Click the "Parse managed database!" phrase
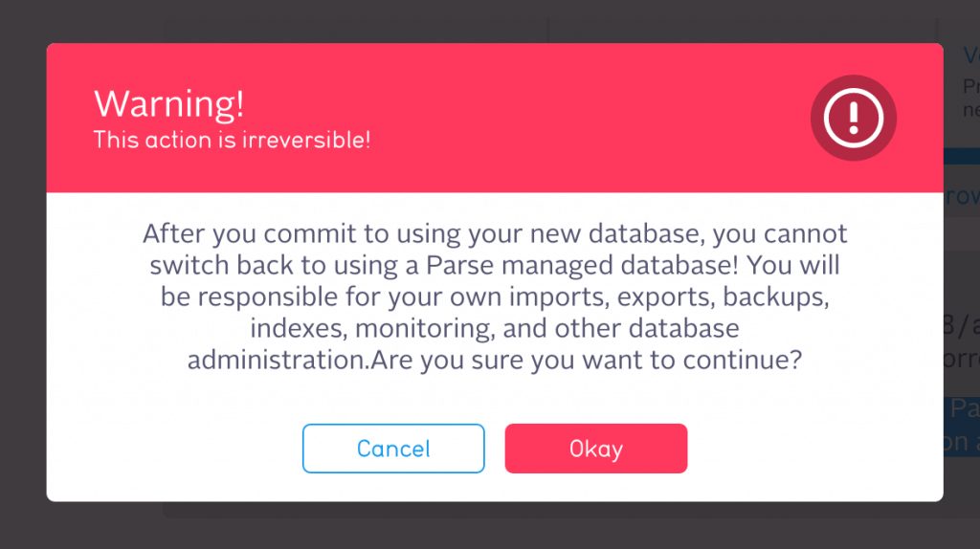980x549 pixels. tap(582, 266)
